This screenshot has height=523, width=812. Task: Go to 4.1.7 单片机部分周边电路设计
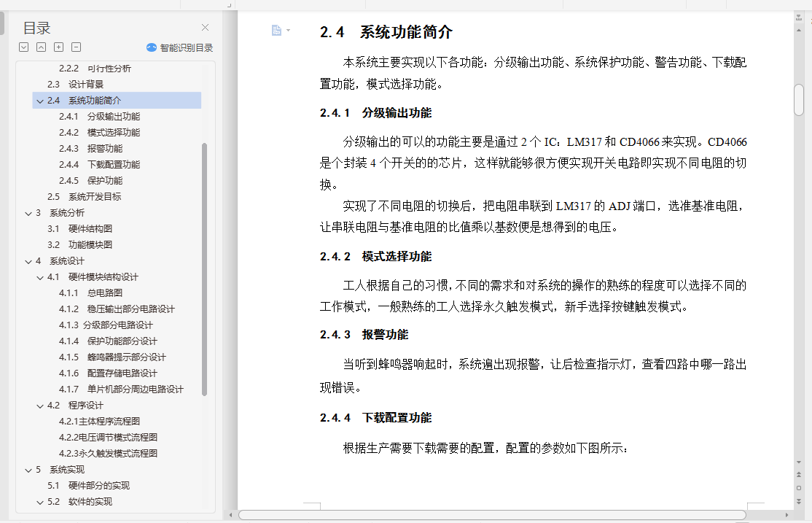pyautogui.click(x=121, y=390)
